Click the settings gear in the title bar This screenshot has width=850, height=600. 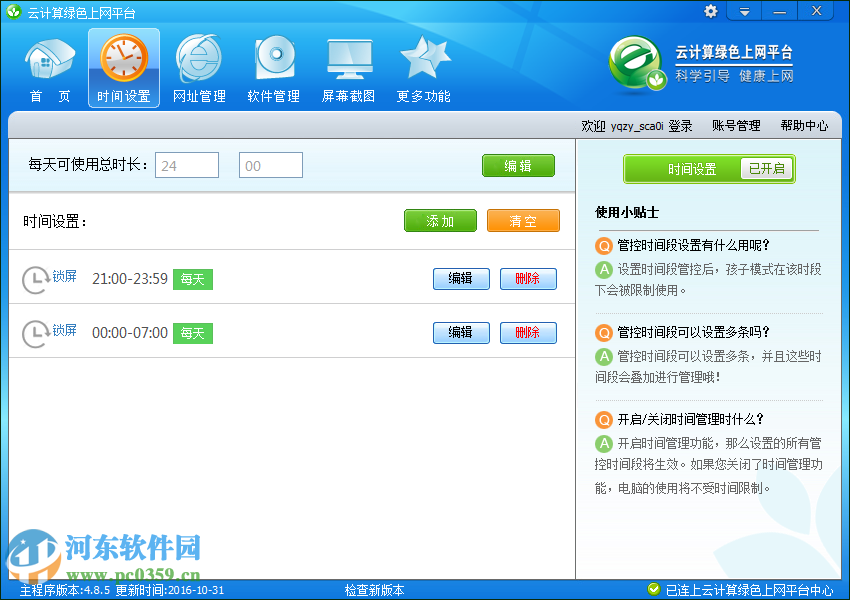(710, 11)
